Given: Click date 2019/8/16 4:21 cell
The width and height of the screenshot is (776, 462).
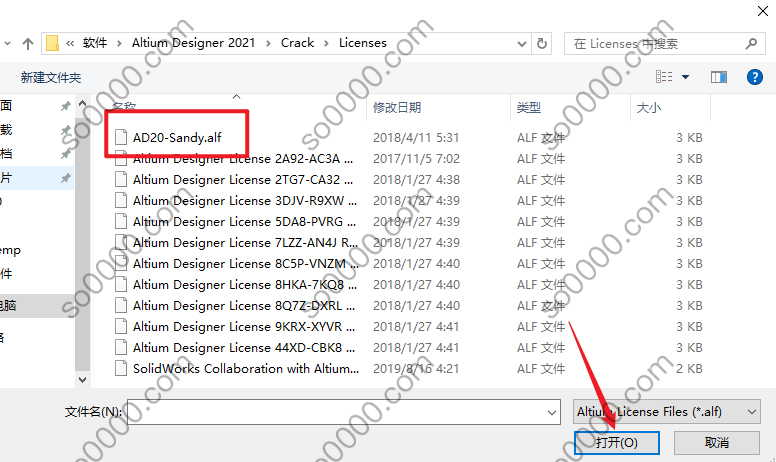Looking at the screenshot, I should (x=416, y=369).
